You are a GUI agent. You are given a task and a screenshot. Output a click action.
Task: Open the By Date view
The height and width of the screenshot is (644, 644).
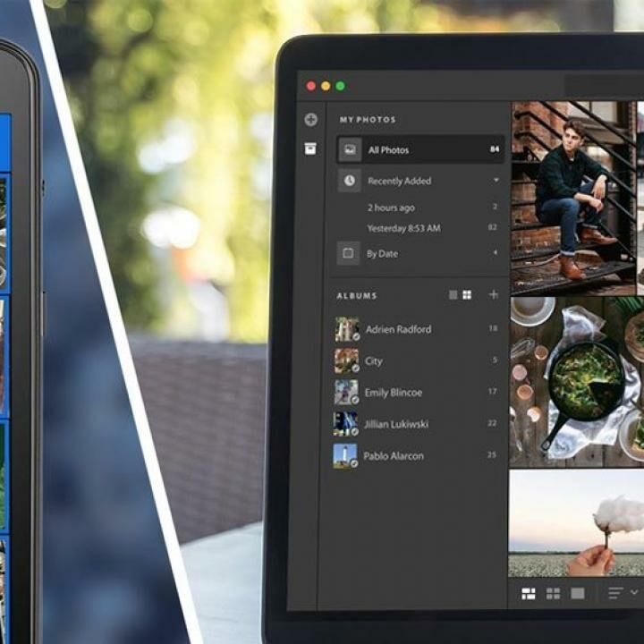419,253
